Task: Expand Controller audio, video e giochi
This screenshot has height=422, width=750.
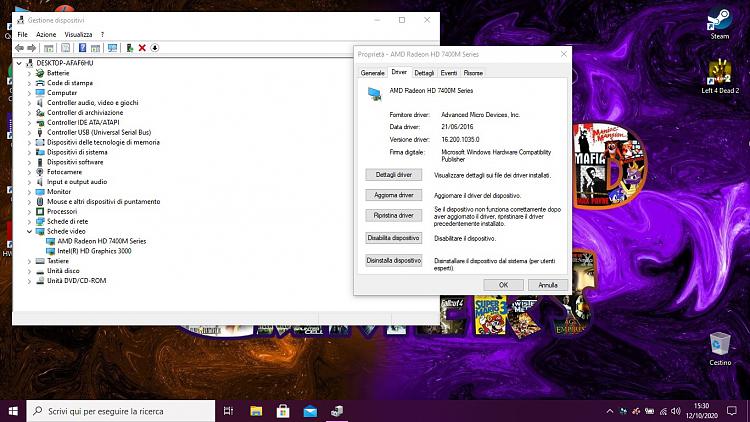Action: point(29,103)
